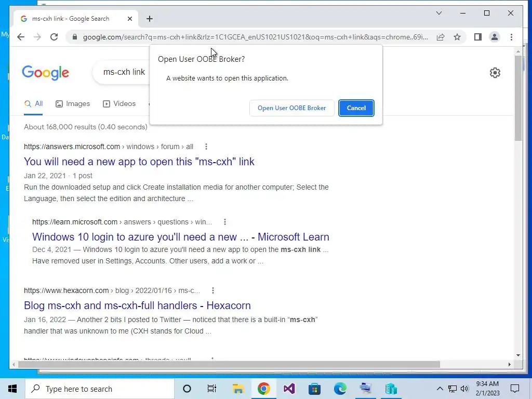
Task: Switch to the Videos search tab
Action: (x=119, y=104)
